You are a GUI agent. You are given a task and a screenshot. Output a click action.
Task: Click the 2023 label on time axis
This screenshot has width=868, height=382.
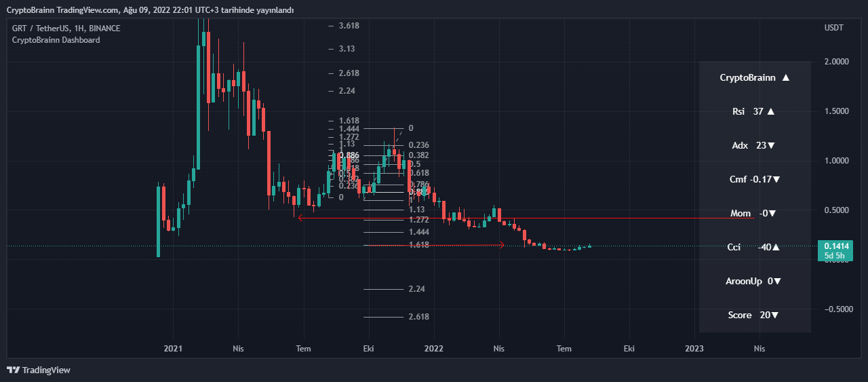pos(694,349)
